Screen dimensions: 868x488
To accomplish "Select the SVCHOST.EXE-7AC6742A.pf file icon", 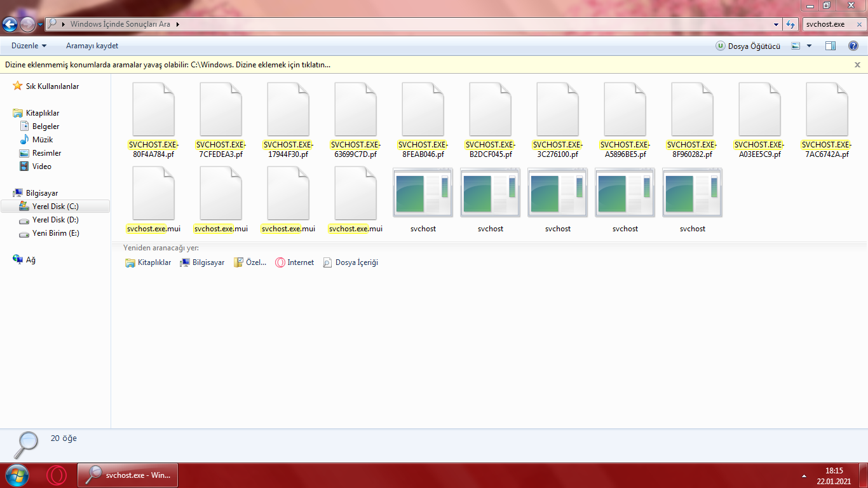I will 827,109.
